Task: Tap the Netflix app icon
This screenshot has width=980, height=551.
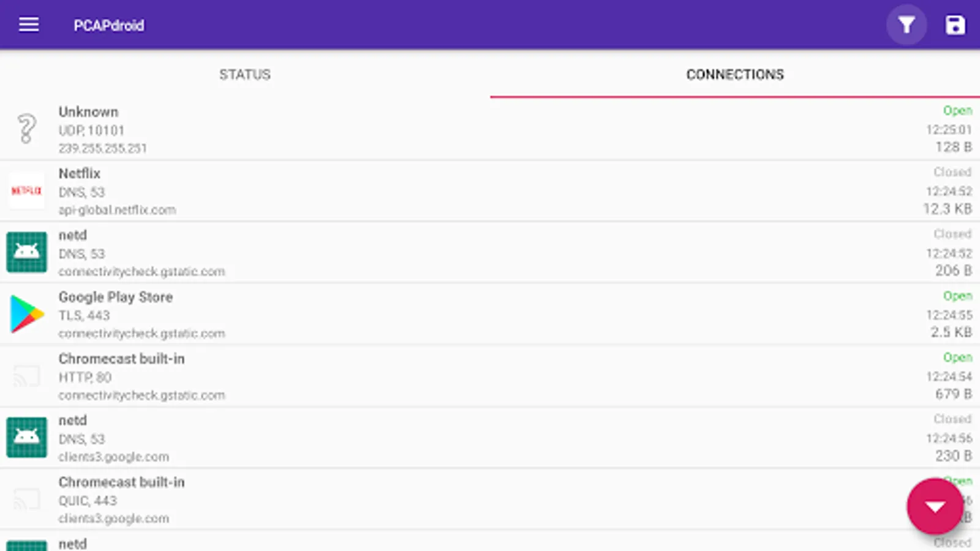Action: pos(26,191)
